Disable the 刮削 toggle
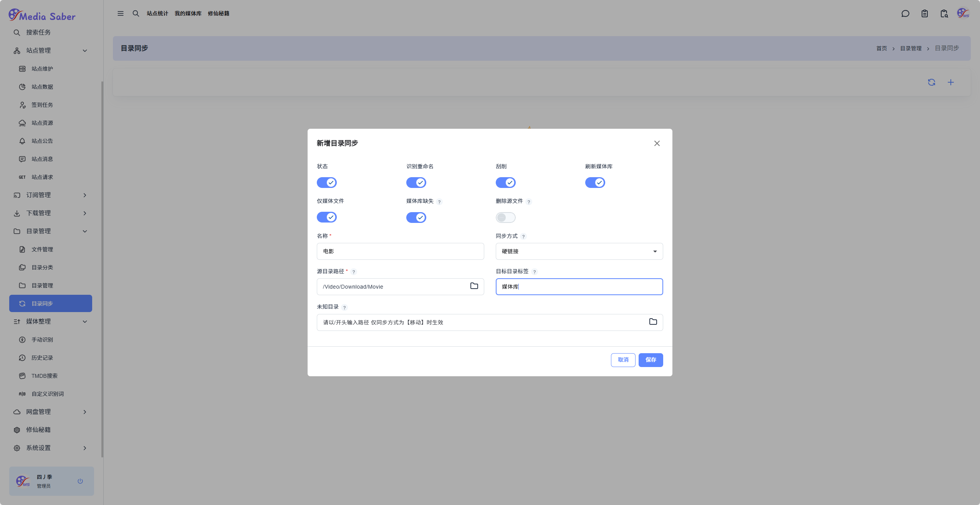The width and height of the screenshot is (980, 505). pos(505,183)
